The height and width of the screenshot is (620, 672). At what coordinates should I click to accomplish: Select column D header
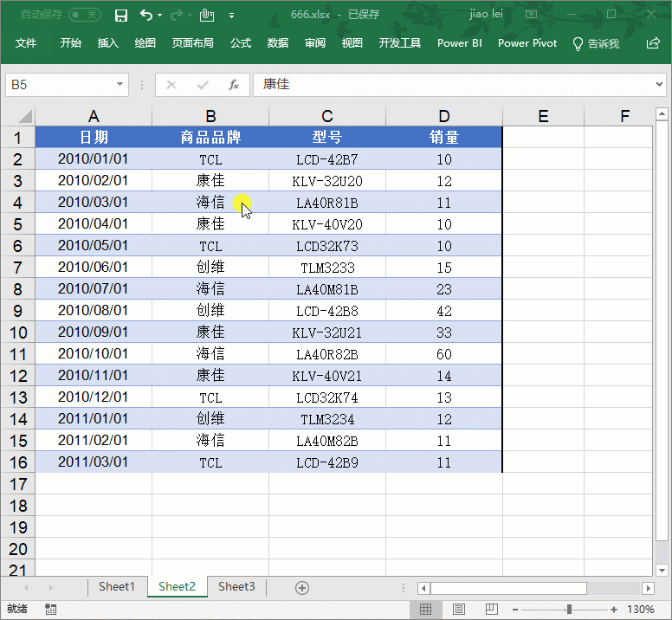[444, 116]
